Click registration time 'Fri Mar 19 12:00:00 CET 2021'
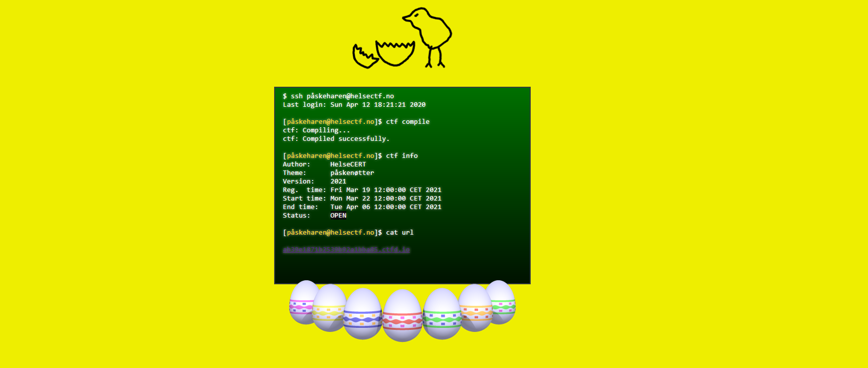The image size is (868, 368). (x=386, y=190)
